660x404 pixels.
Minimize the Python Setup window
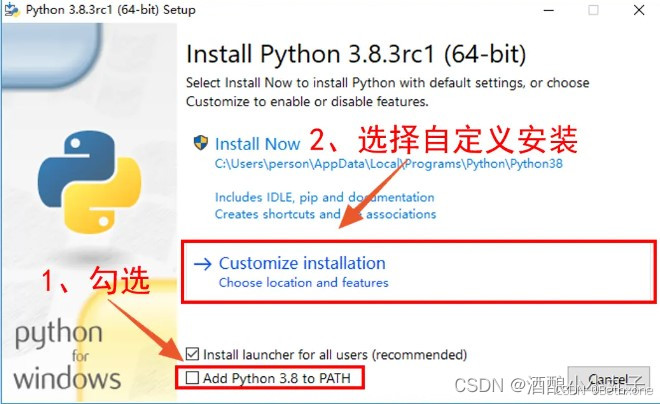point(549,10)
